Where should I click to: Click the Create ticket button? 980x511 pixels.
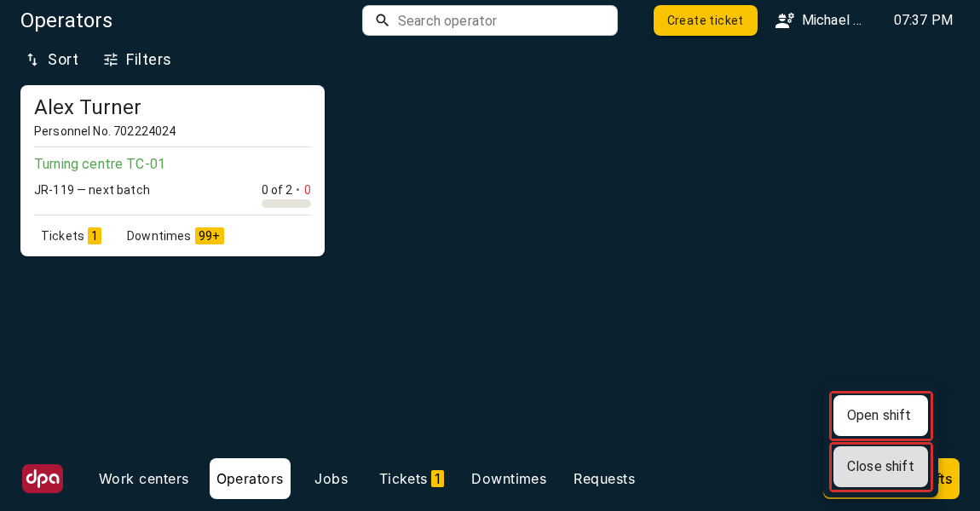pos(705,20)
